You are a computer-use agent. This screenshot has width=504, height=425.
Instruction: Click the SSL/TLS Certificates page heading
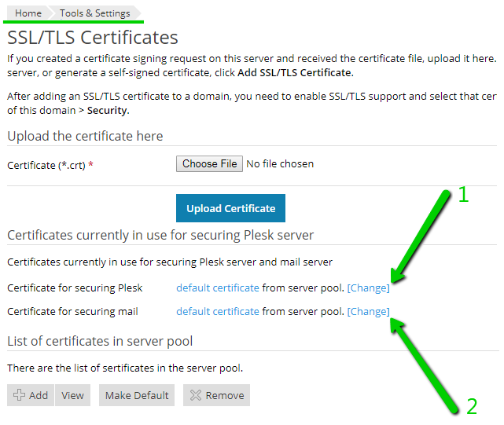pos(93,37)
